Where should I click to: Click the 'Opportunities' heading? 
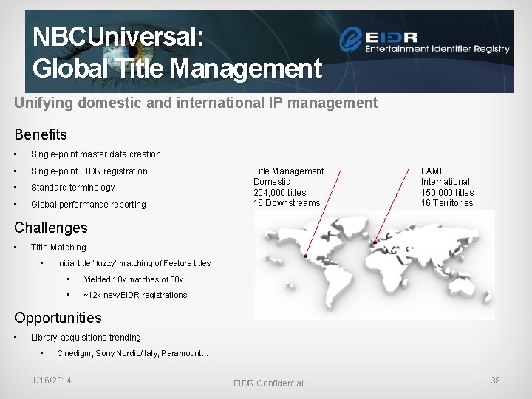(x=58, y=318)
